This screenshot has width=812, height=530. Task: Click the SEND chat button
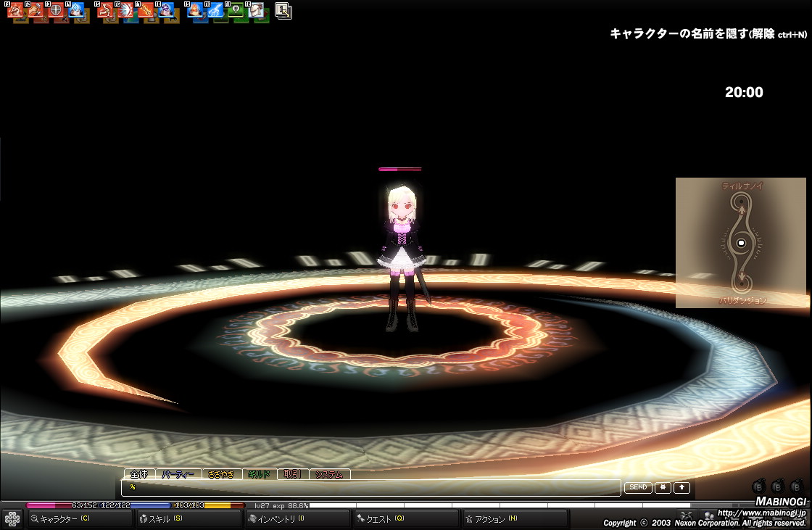point(638,487)
